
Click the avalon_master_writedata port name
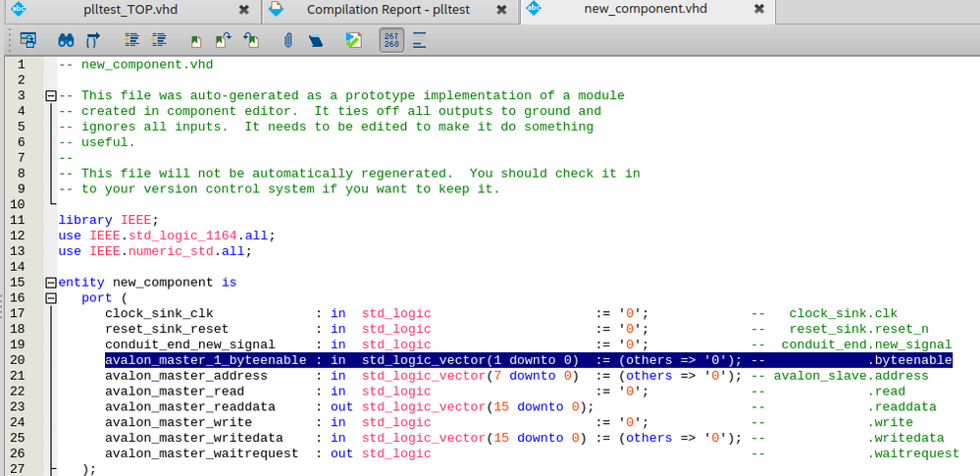tap(194, 438)
